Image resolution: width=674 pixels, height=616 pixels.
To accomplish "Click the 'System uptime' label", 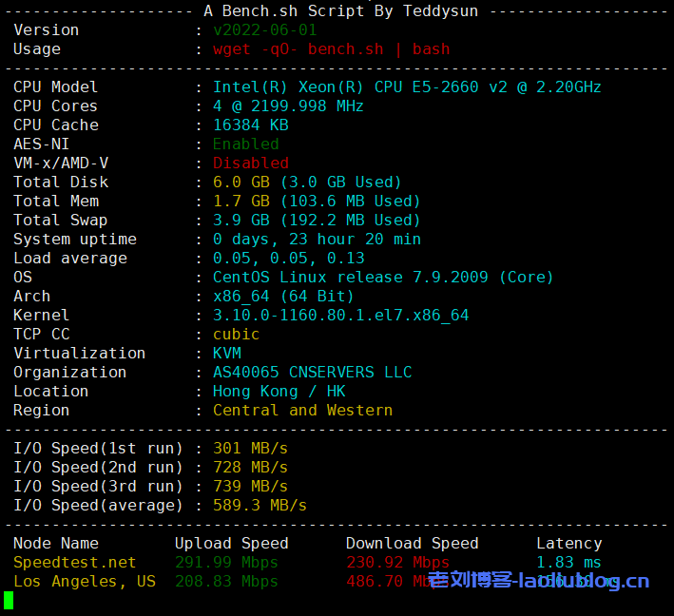I will click(75, 239).
